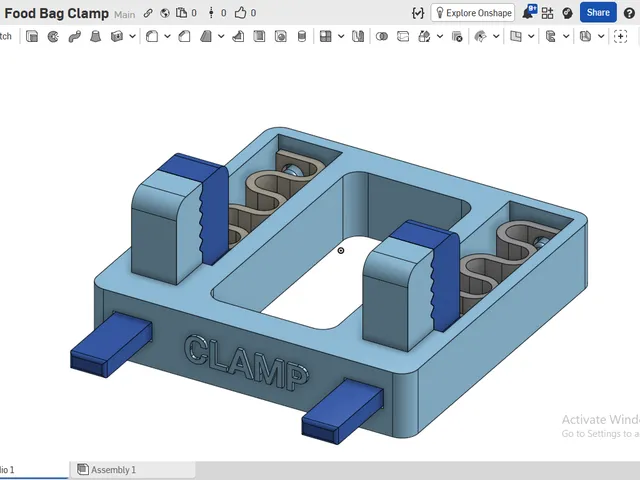
Task: Select the Sweep tool
Action: pyautogui.click(x=74, y=37)
